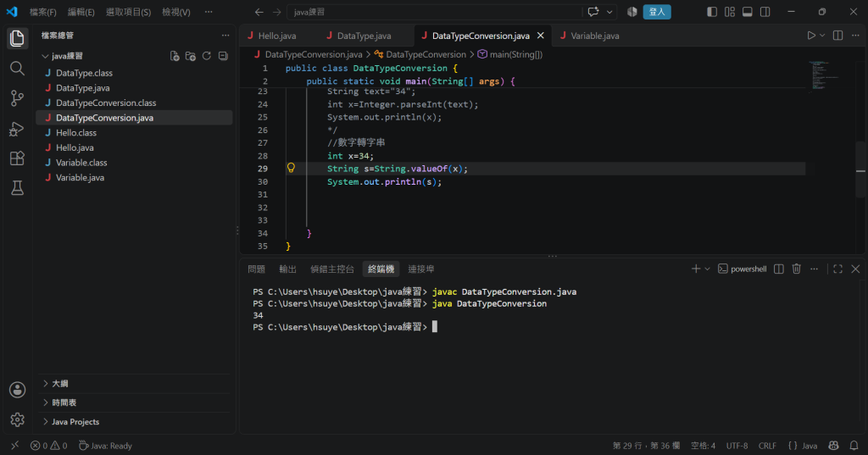Close the DataTypeConversion.java tab
This screenshot has width=868, height=455.
(x=541, y=36)
